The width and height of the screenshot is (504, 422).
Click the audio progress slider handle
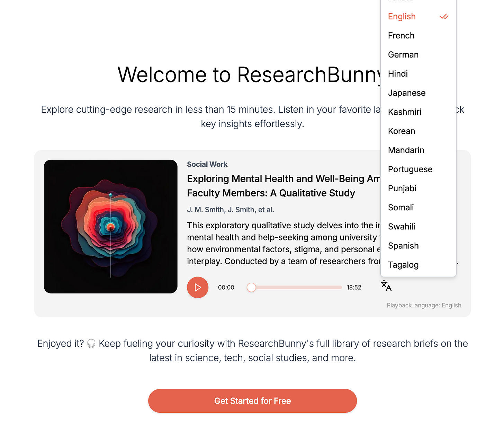tap(251, 287)
